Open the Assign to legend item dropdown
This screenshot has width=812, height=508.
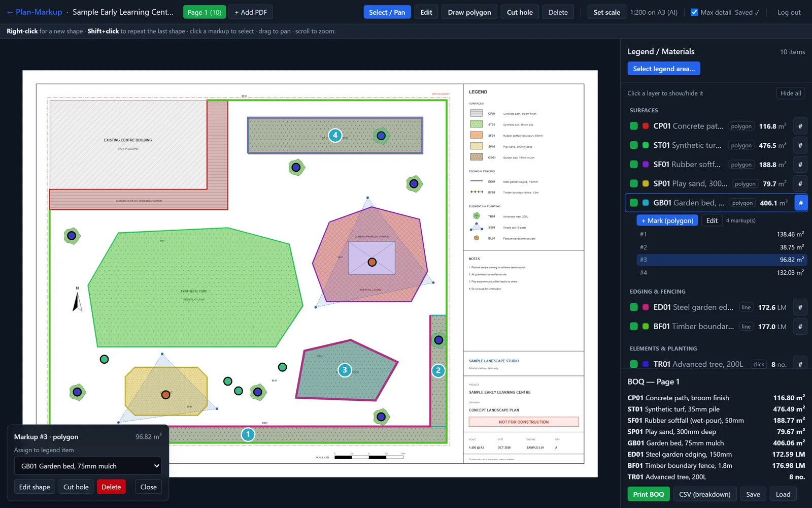click(x=88, y=466)
